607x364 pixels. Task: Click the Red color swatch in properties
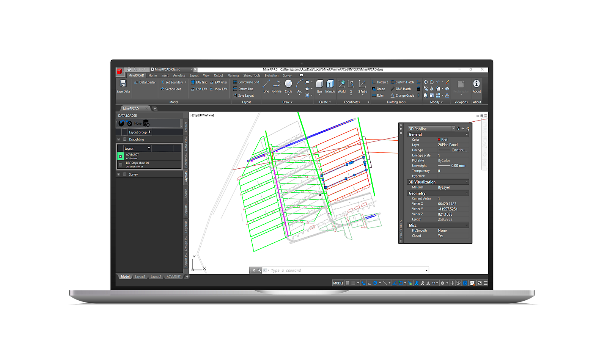(x=439, y=140)
